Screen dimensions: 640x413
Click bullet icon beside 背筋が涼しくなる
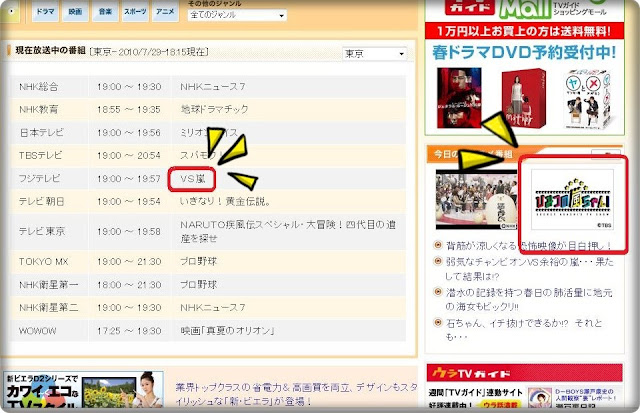pyautogui.click(x=438, y=245)
